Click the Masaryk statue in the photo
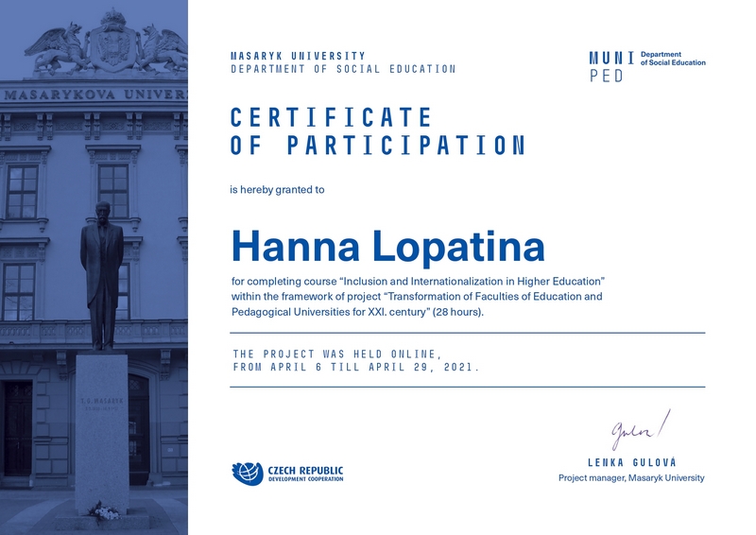 [x=102, y=276]
